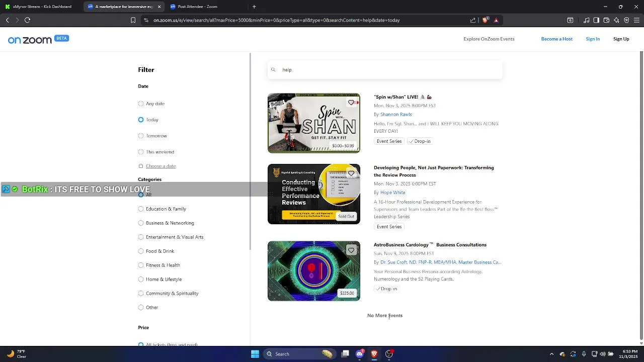
Task: Click the search magnifier icon in search box
Action: pyautogui.click(x=273, y=70)
